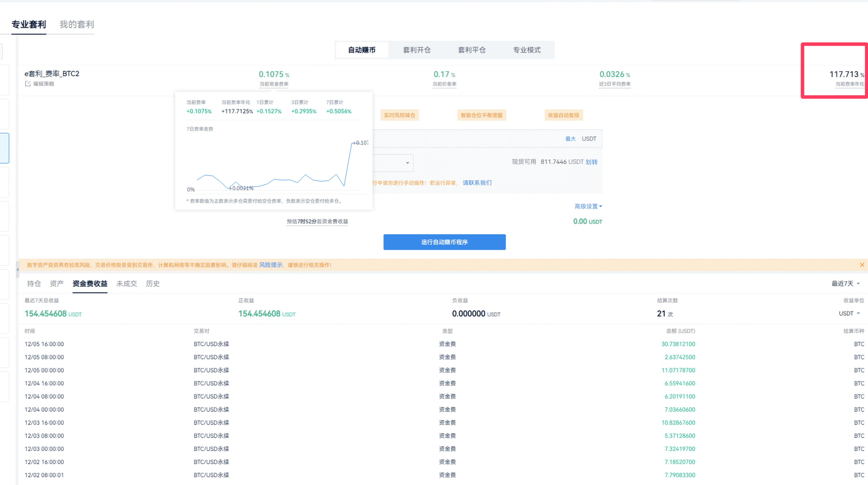Viewport: 868px width, 485px height.
Task: Click the 交易对 column header
Action: pyautogui.click(x=201, y=331)
